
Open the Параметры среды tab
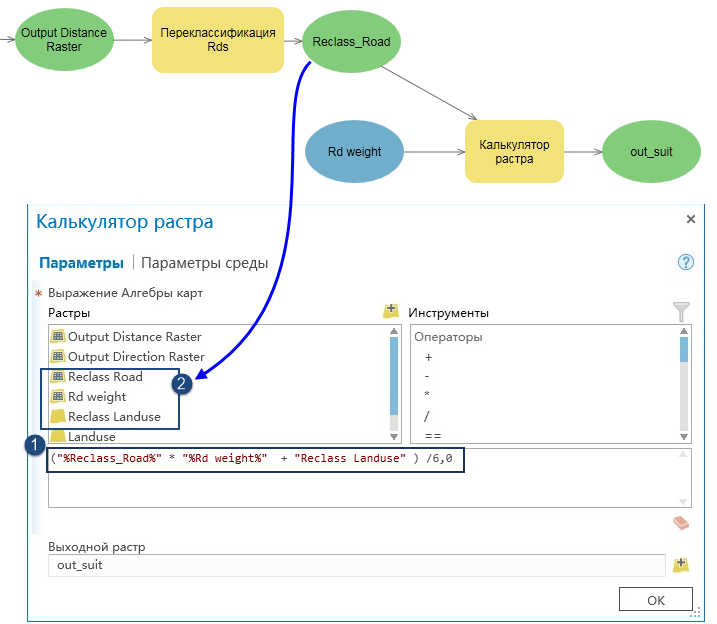tap(204, 263)
